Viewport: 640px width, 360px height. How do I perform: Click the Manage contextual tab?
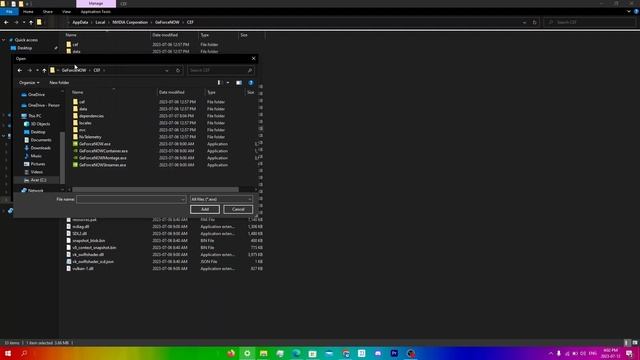[x=96, y=4]
